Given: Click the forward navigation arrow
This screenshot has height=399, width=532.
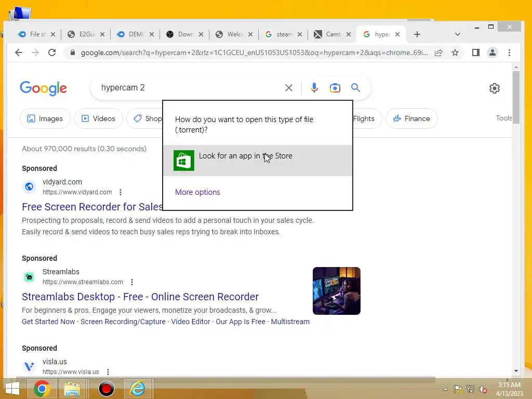Looking at the screenshot, I should (35, 52).
